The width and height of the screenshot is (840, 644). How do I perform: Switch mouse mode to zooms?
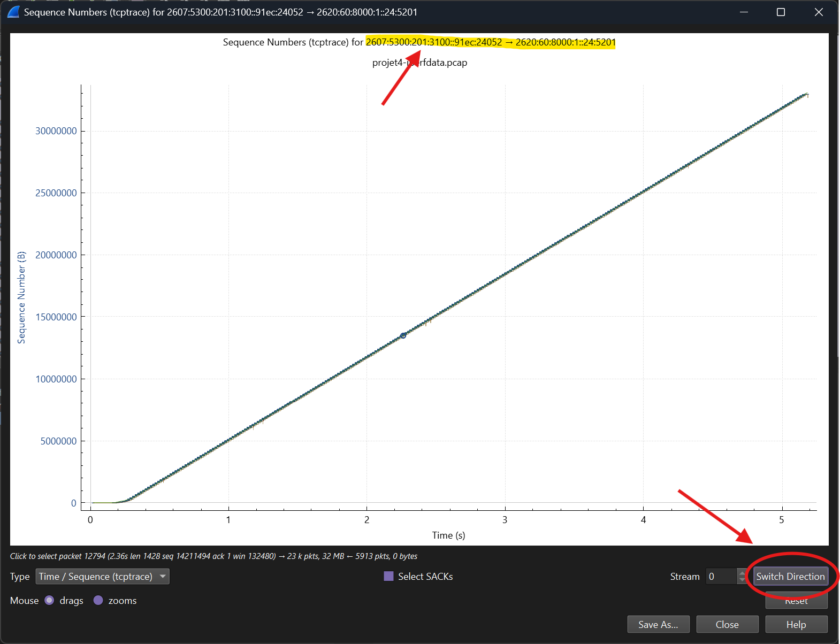(98, 600)
